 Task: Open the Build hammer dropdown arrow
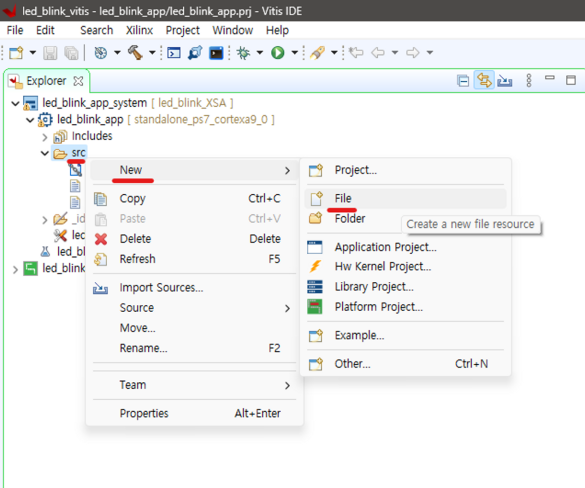pyautogui.click(x=152, y=53)
